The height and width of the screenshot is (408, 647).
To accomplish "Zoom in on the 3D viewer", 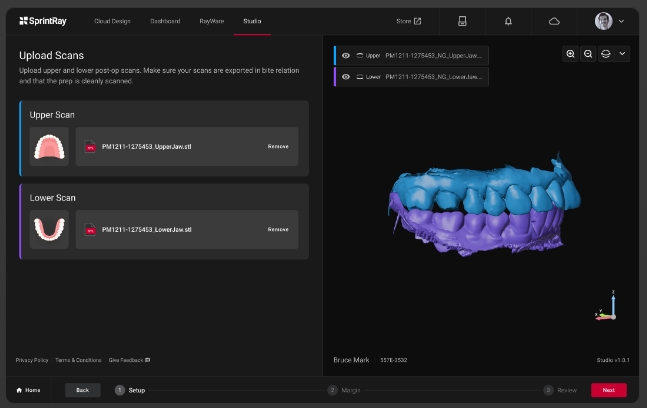I will tap(571, 54).
